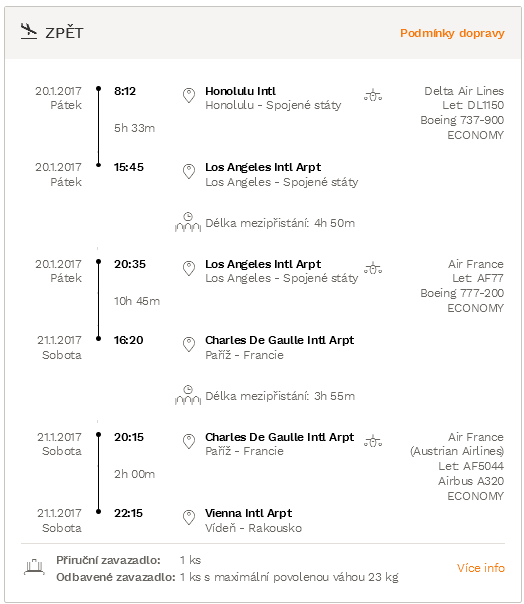Click the pin icon beside Los Angeles arrival 15:45
This screenshot has width=524, height=604.
tap(189, 171)
